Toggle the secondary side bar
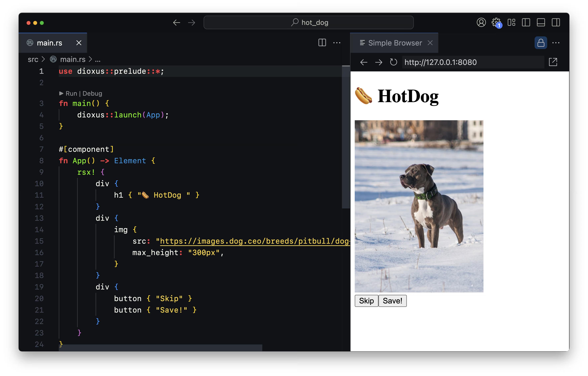Image resolution: width=588 pixels, height=376 pixels. click(x=556, y=22)
